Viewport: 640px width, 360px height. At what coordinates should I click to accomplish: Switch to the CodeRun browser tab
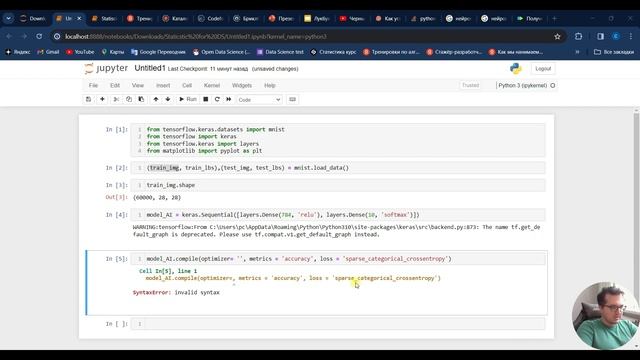coord(211,18)
